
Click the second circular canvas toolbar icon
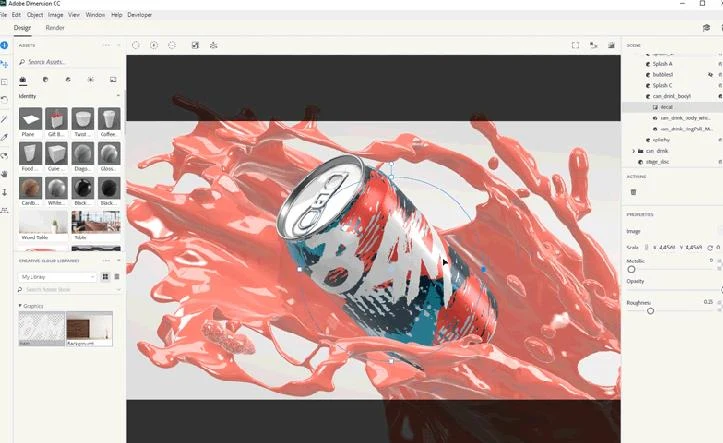click(154, 45)
